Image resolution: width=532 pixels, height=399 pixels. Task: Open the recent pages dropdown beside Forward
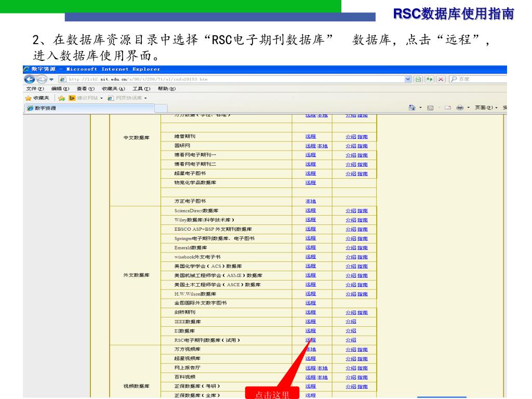tap(51, 79)
